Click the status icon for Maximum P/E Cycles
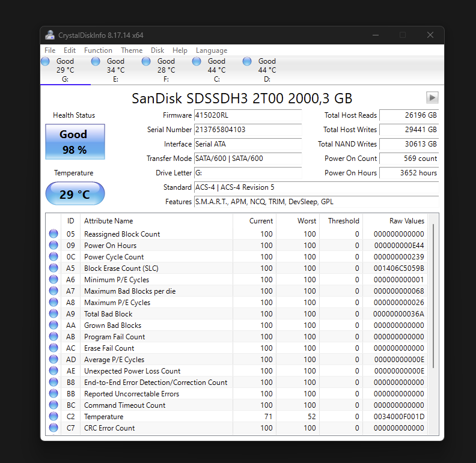This screenshot has width=476, height=463. click(53, 302)
